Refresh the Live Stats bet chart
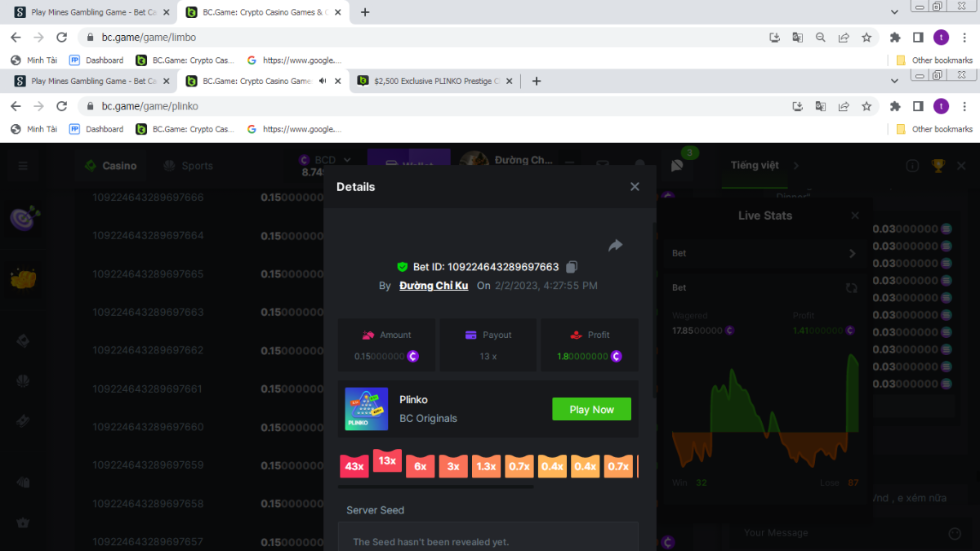This screenshot has width=980, height=551. (851, 288)
